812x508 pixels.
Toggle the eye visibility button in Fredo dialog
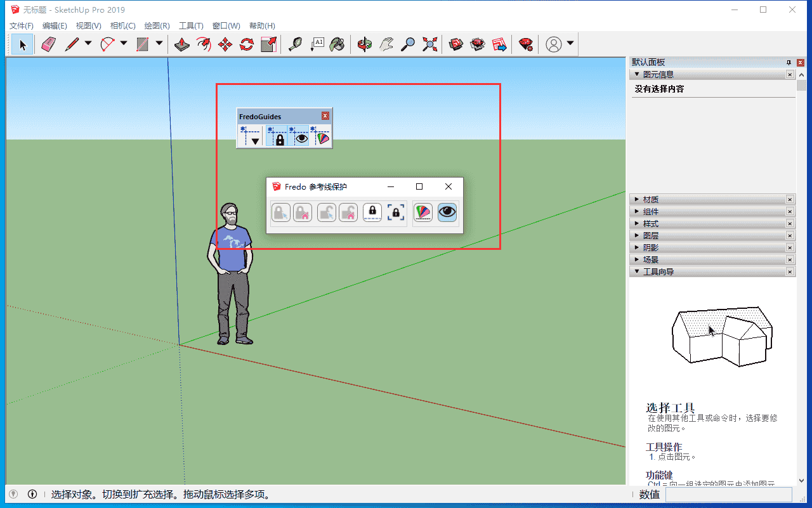click(x=447, y=212)
